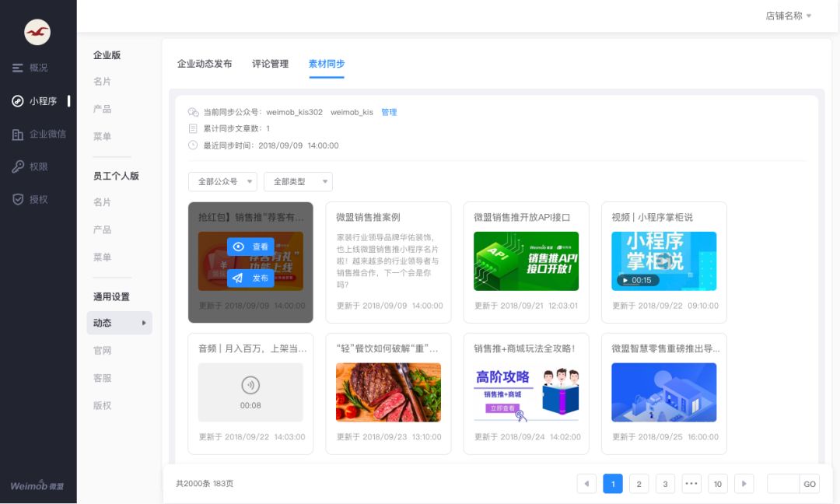This screenshot has height=504, width=840.
Task: Click the seagull logo avatar
Action: click(37, 32)
